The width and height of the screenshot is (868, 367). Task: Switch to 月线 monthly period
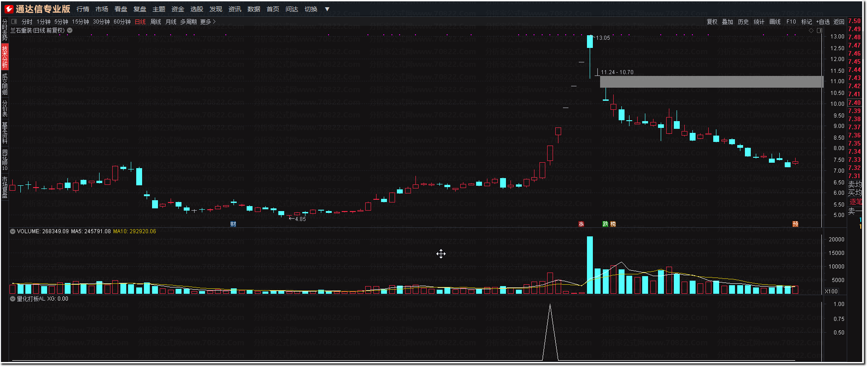point(171,22)
